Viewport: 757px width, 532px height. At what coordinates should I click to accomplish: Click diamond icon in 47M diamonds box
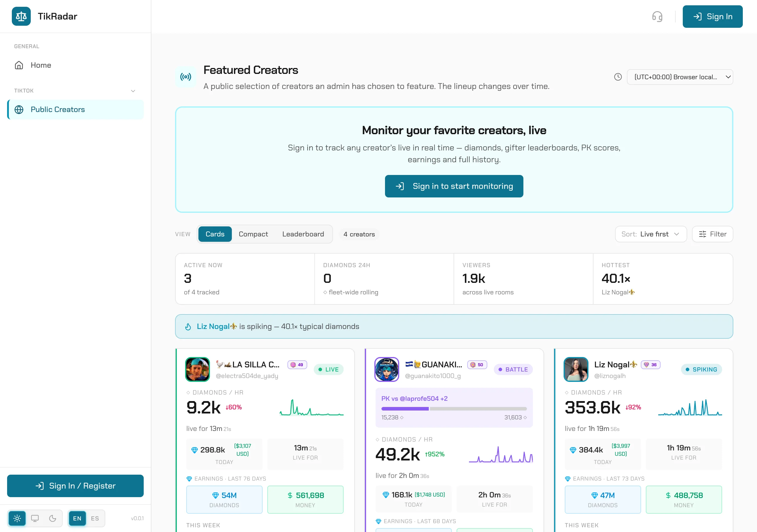coord(594,495)
